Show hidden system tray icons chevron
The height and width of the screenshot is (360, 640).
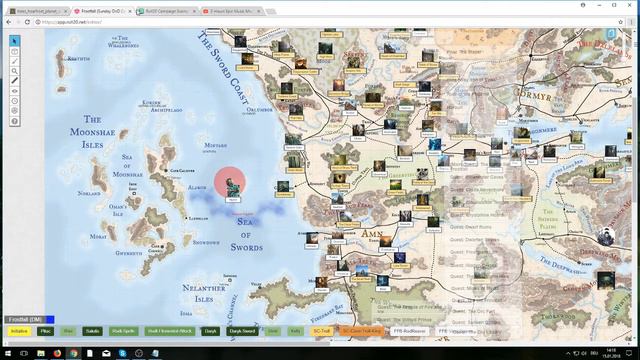568,353
